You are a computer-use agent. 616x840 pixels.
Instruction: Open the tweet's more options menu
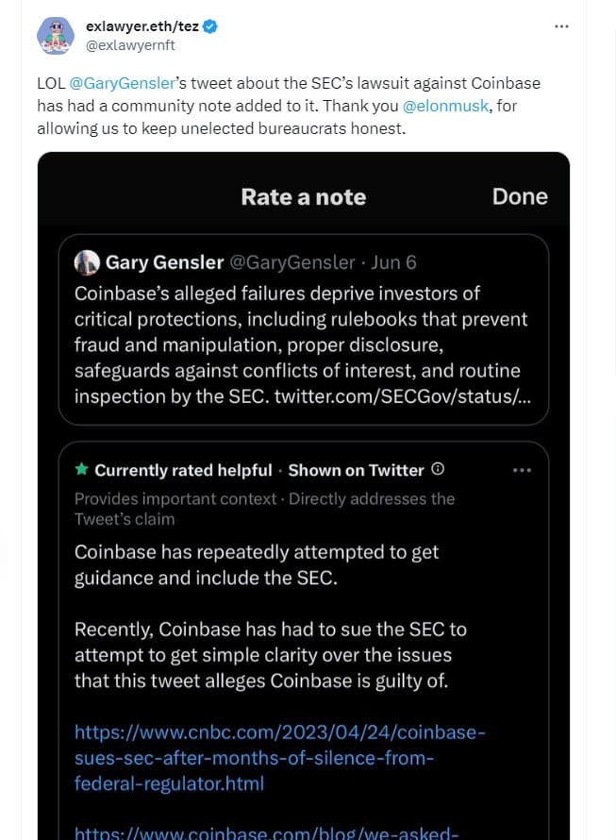coord(561,26)
